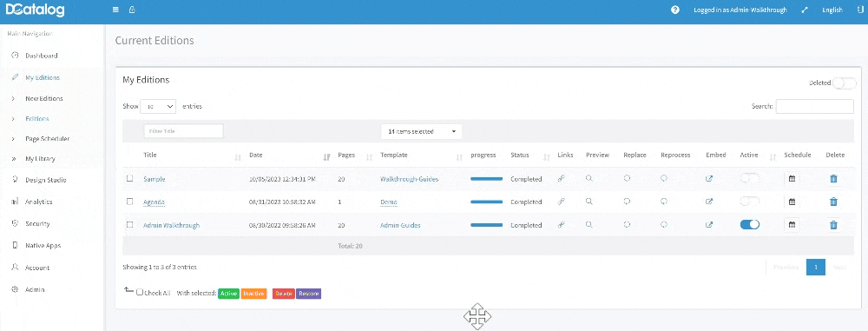Open Embed icon for Sample edition
868x331 pixels.
(x=709, y=178)
